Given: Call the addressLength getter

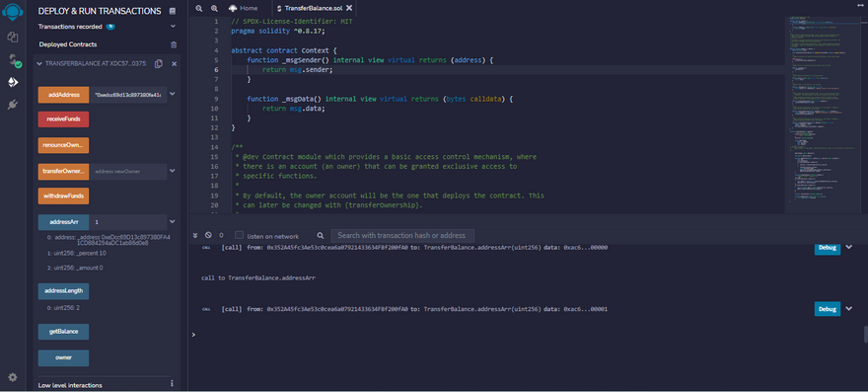Looking at the screenshot, I should click(x=63, y=291).
